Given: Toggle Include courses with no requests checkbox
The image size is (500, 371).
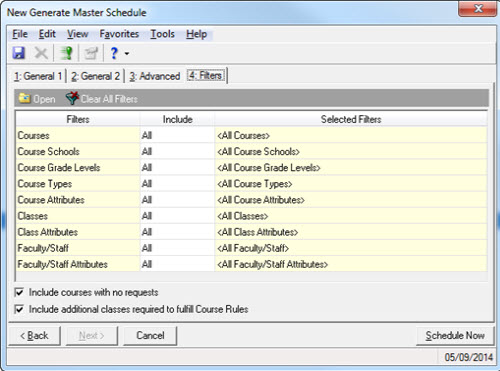Looking at the screenshot, I should click(x=19, y=292).
